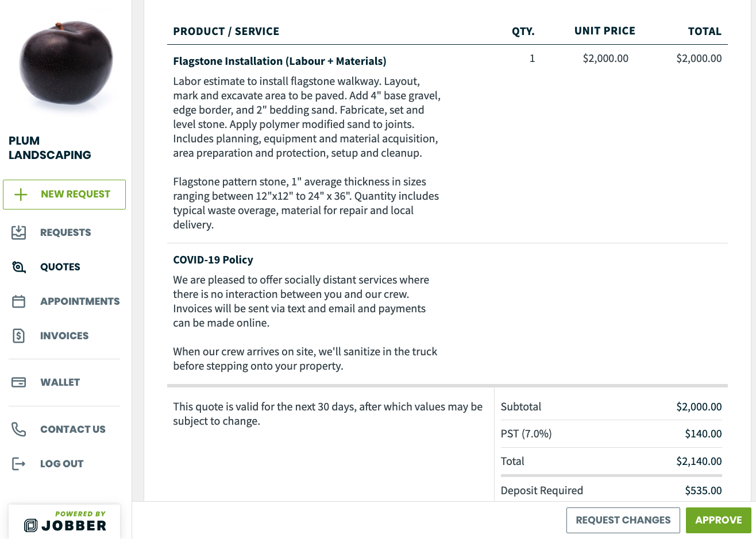The width and height of the screenshot is (756, 539).
Task: Click the Contact Us phone icon
Action: pyautogui.click(x=19, y=429)
